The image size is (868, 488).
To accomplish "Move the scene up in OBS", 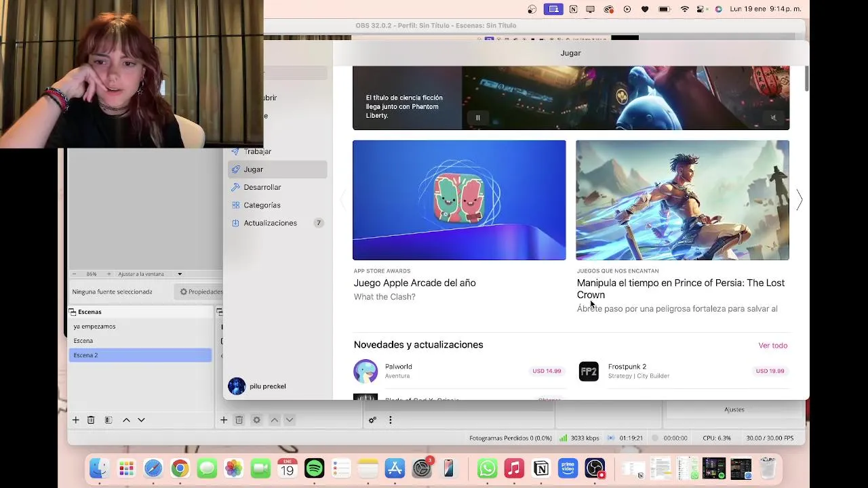I will [126, 420].
